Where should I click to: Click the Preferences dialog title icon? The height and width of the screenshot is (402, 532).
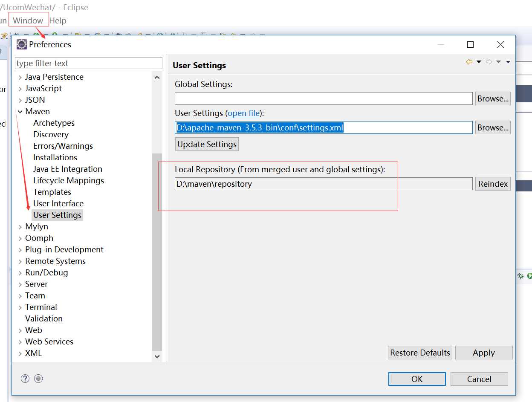click(x=22, y=44)
